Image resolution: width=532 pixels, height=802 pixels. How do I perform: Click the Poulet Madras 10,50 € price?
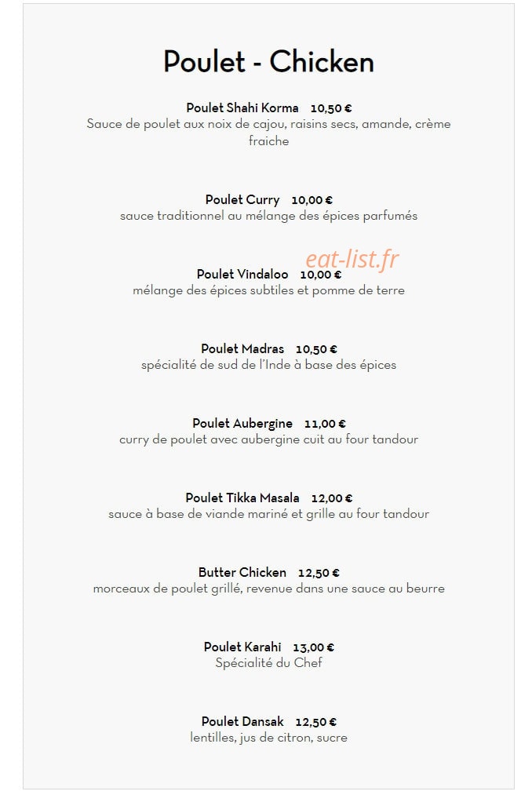pos(316,349)
